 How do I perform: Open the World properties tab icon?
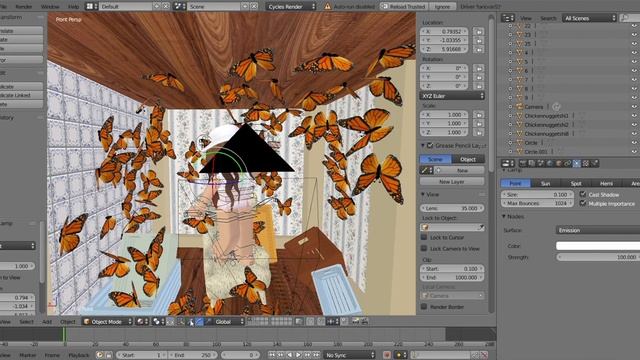[550, 163]
